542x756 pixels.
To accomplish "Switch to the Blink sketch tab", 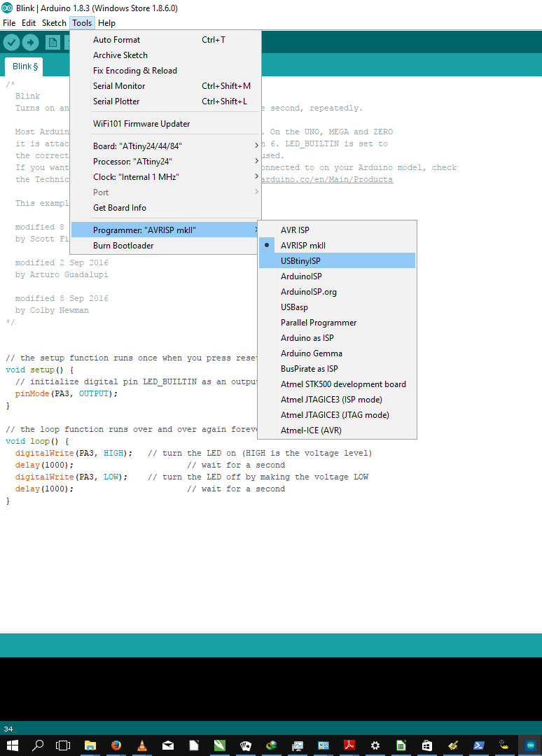I will point(24,66).
